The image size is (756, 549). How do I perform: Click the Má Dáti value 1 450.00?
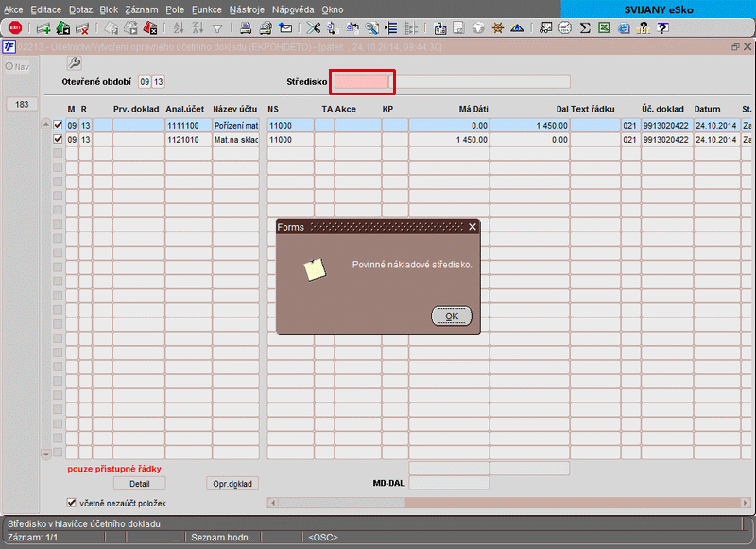click(x=449, y=139)
